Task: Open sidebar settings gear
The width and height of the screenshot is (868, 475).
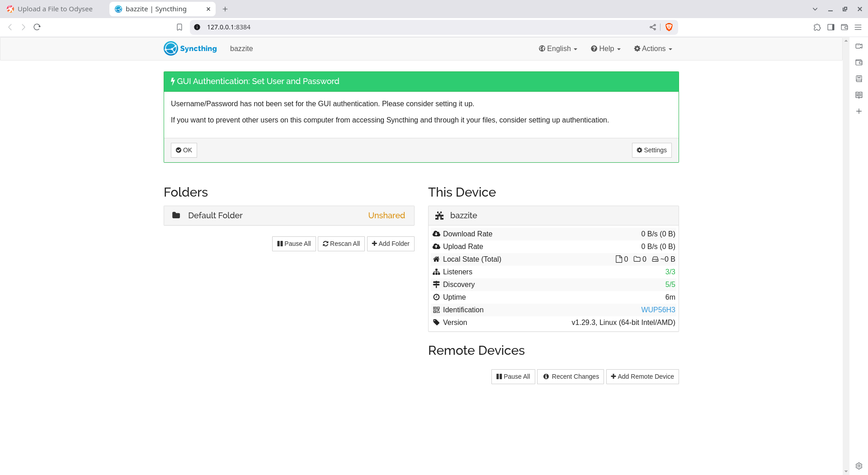Action: (859, 466)
